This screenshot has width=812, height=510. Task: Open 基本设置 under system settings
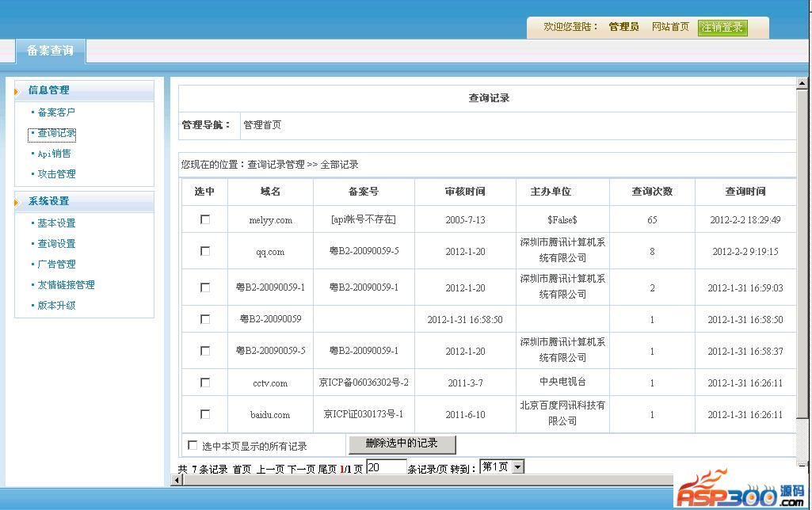(56, 223)
